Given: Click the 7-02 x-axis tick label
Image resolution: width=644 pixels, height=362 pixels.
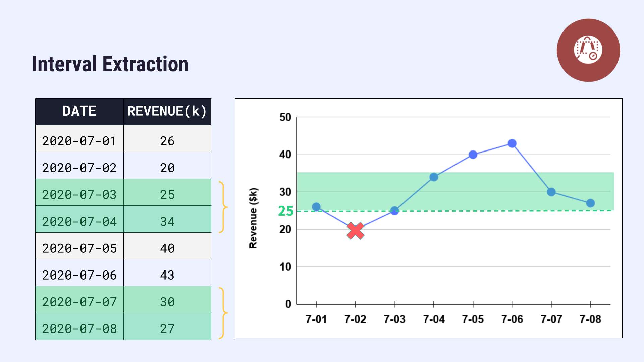Looking at the screenshot, I should [x=355, y=319].
